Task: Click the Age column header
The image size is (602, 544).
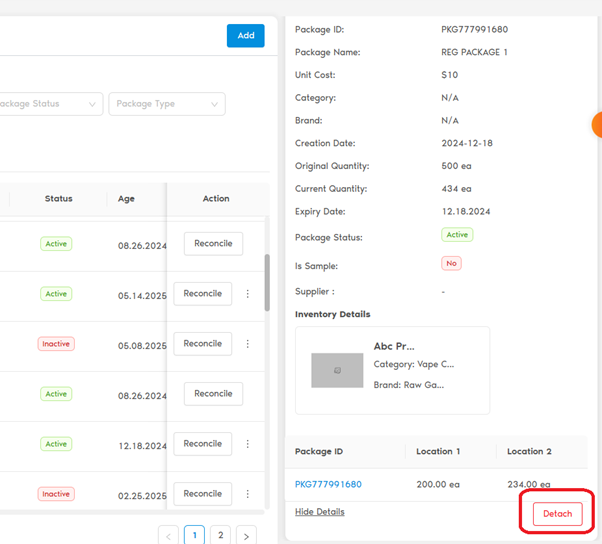Action: point(126,198)
